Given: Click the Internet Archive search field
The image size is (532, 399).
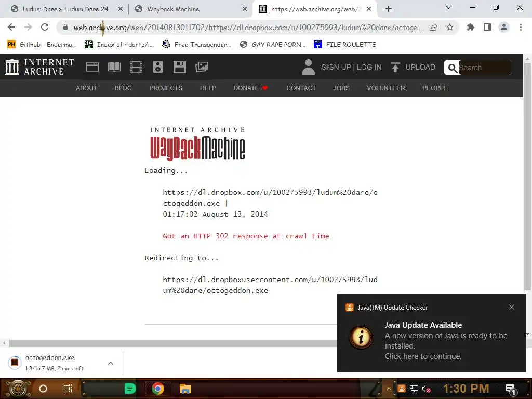Looking at the screenshot, I should [x=485, y=68].
